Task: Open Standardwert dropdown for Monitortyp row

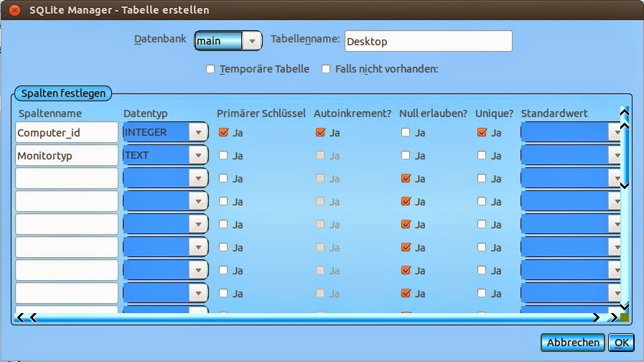Action: (571, 155)
